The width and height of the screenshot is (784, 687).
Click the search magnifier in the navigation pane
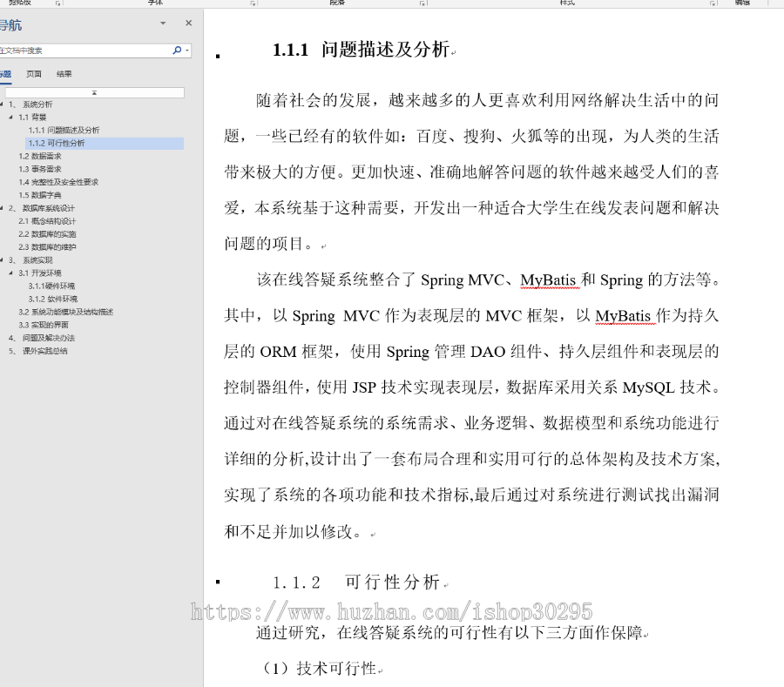click(x=176, y=50)
